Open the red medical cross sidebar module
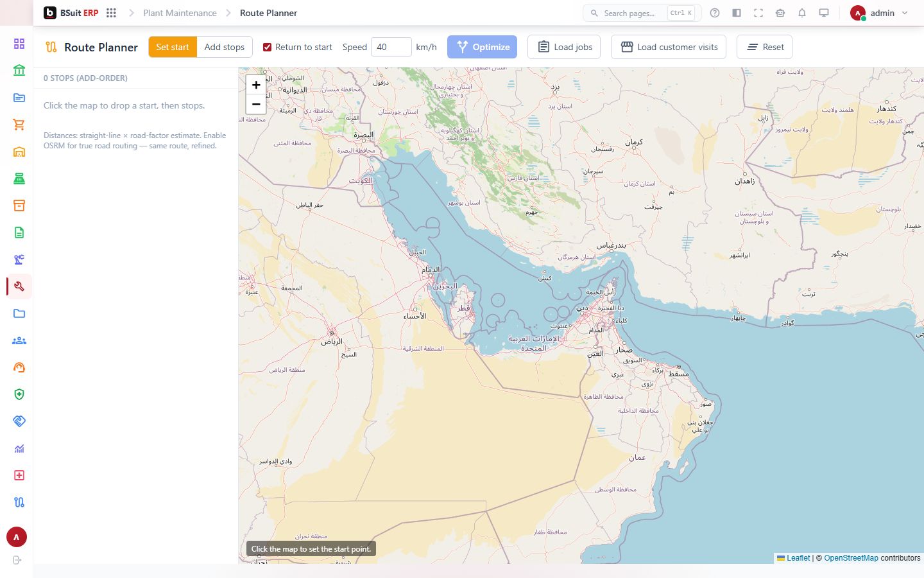924x578 pixels. coord(19,475)
